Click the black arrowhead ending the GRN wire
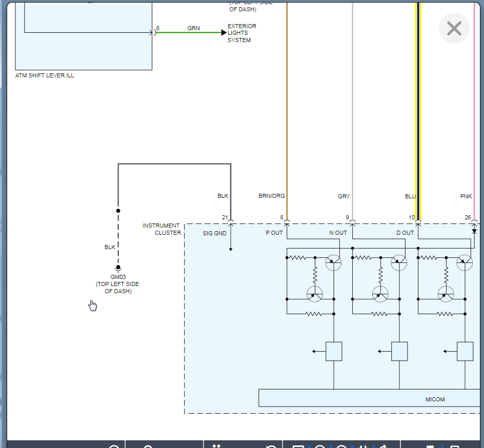 click(x=224, y=33)
